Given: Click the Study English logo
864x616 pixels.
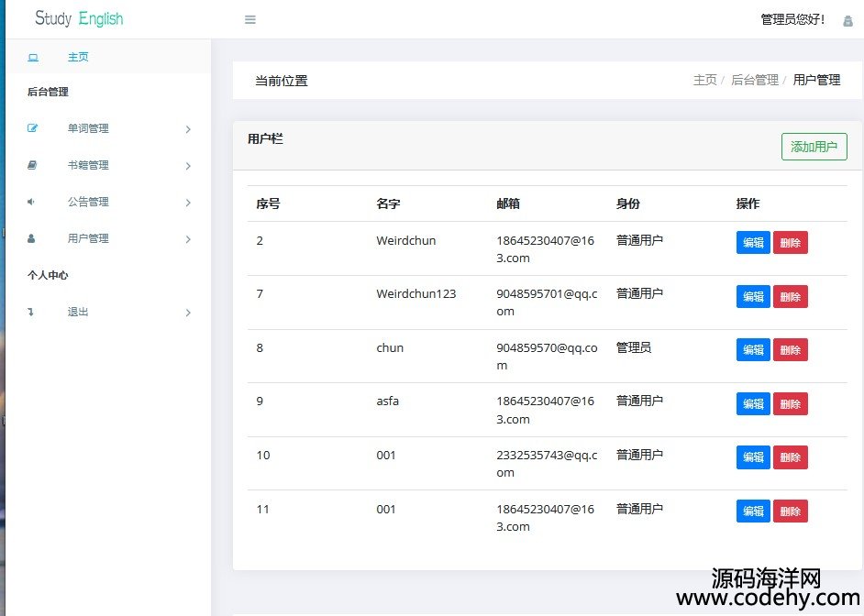Looking at the screenshot, I should pos(79,19).
